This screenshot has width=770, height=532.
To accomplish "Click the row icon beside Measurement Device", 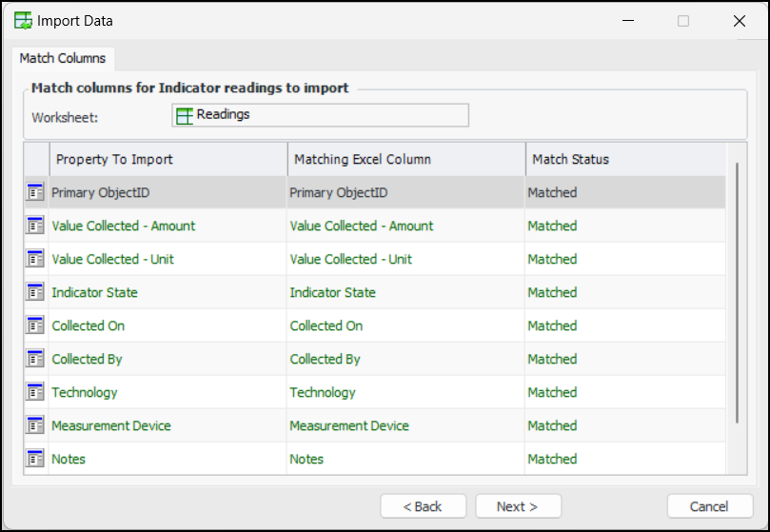I will click(35, 425).
